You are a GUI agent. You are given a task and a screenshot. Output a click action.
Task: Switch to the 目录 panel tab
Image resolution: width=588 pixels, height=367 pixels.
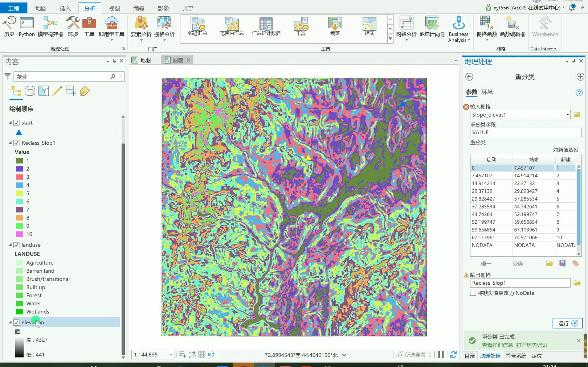coord(469,356)
